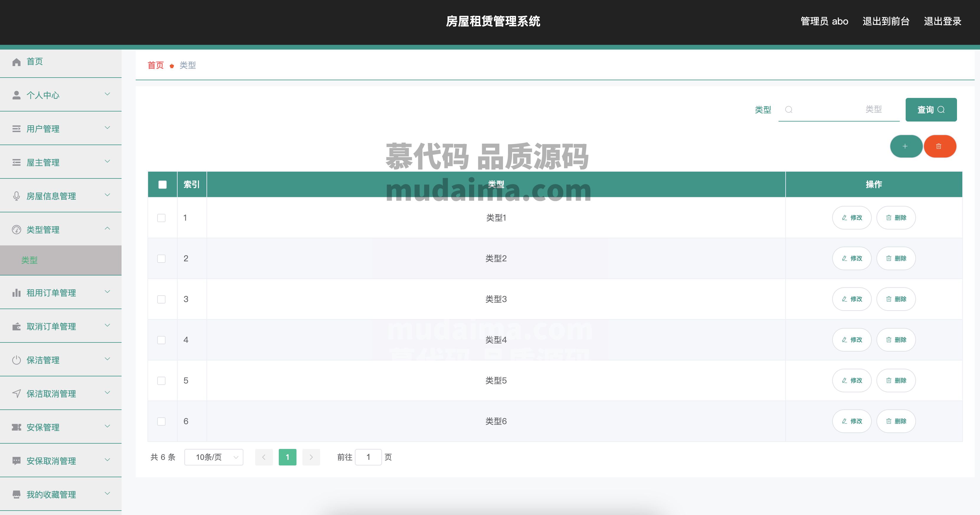Image resolution: width=980 pixels, height=515 pixels.
Task: Click the 删除 delete button for 类型3
Action: tap(896, 299)
